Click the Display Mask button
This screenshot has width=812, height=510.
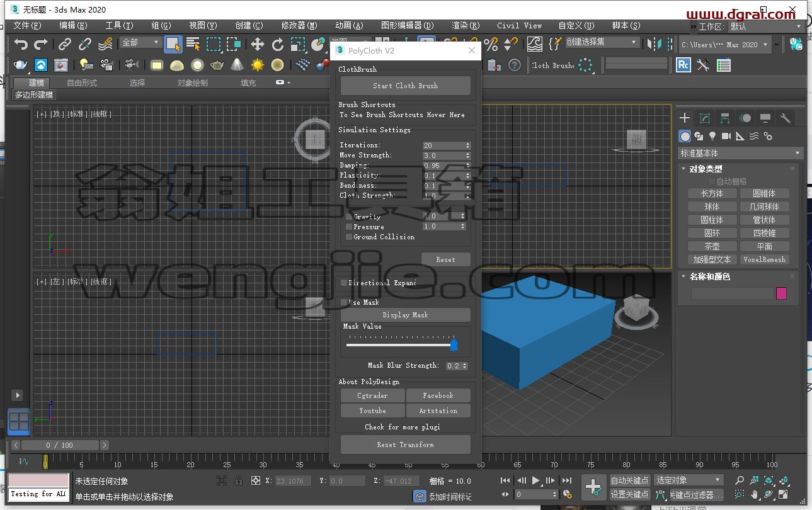[x=405, y=315]
